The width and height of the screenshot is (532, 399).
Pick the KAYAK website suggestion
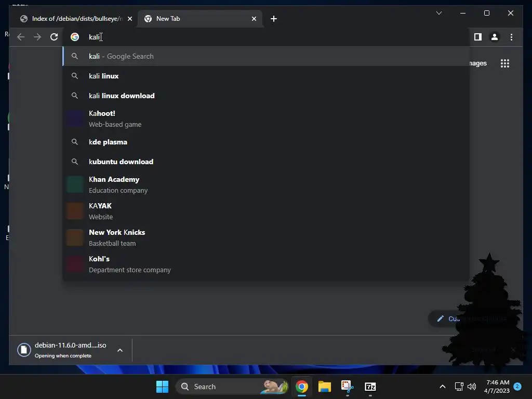[x=267, y=211]
